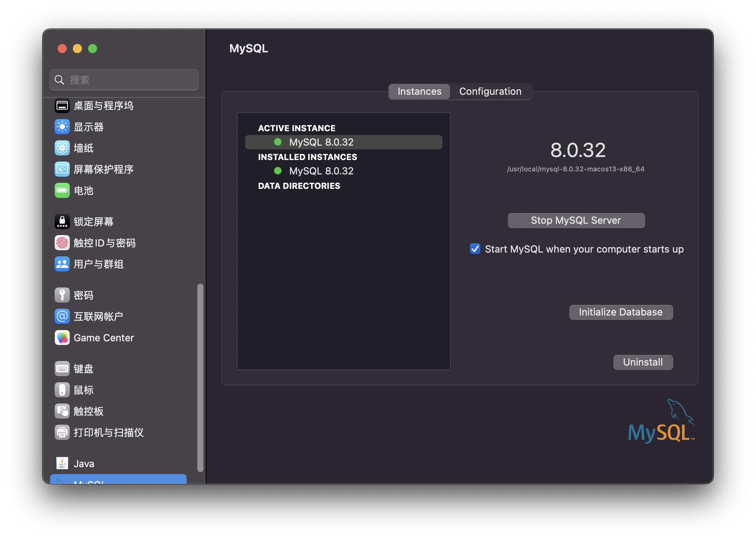Click the Touch ID fingerprint icon

[x=62, y=243]
